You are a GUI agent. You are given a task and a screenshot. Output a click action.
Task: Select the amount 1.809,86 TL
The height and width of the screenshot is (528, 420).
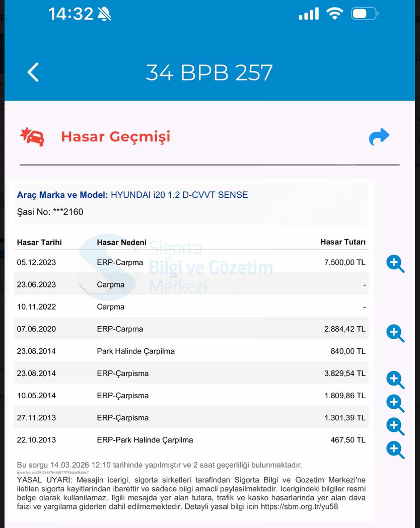click(x=345, y=396)
